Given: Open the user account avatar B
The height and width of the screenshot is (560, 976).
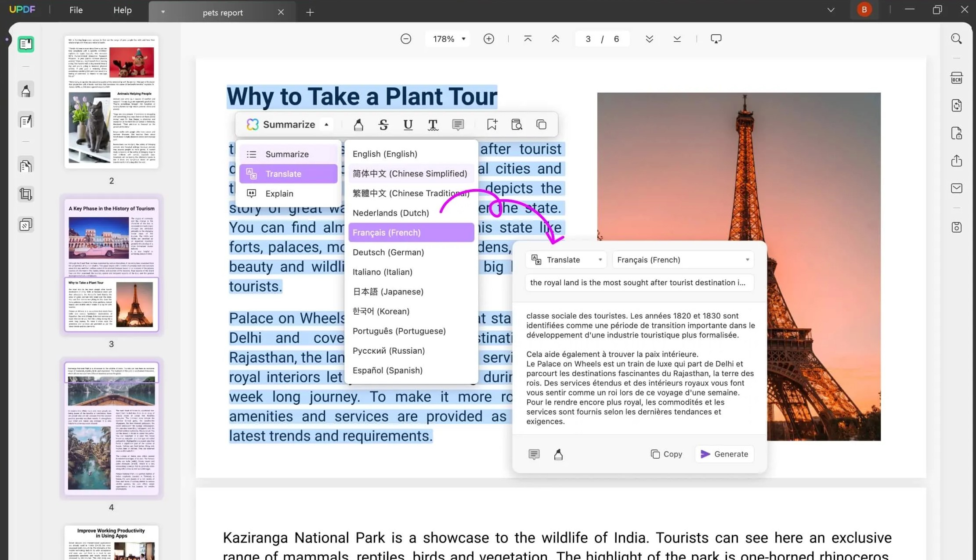Looking at the screenshot, I should pyautogui.click(x=864, y=10).
